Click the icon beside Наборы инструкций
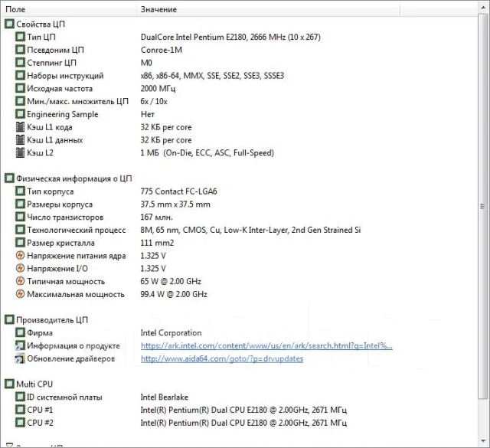The height and width of the screenshot is (448, 490). (20, 75)
